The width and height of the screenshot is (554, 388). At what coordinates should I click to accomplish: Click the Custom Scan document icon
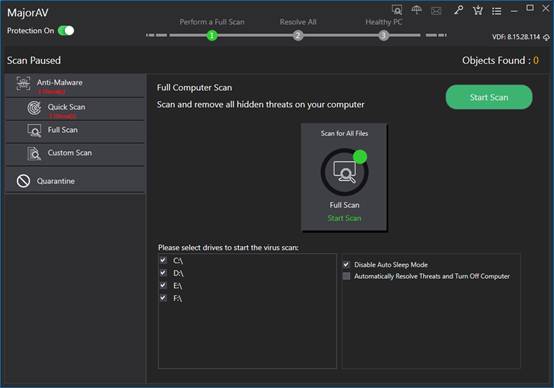34,154
